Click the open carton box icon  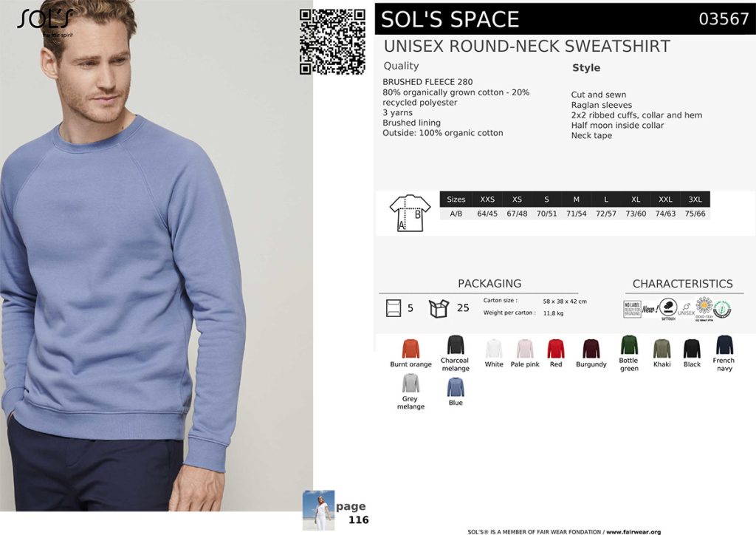click(439, 308)
